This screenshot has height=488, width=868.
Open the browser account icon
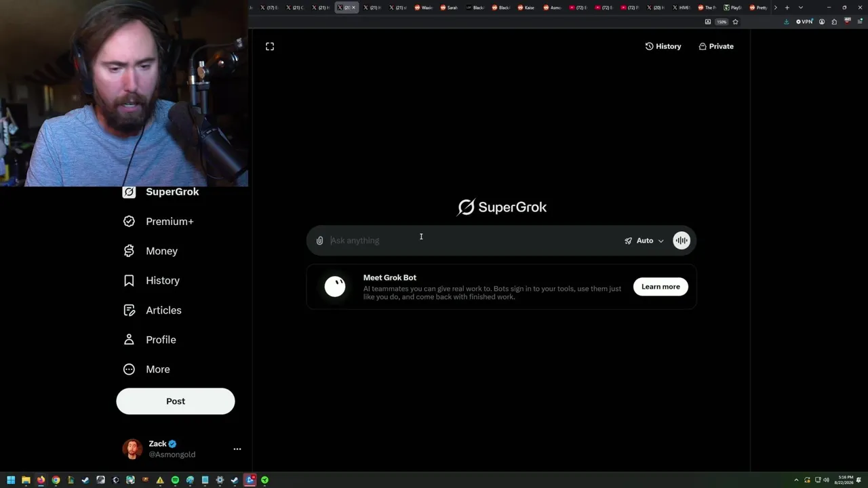tap(822, 22)
